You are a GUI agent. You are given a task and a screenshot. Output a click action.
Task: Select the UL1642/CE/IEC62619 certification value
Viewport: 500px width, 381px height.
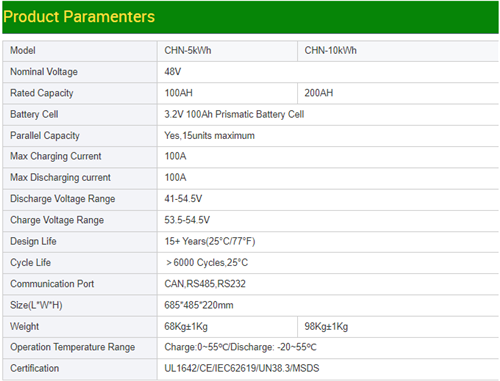242,368
